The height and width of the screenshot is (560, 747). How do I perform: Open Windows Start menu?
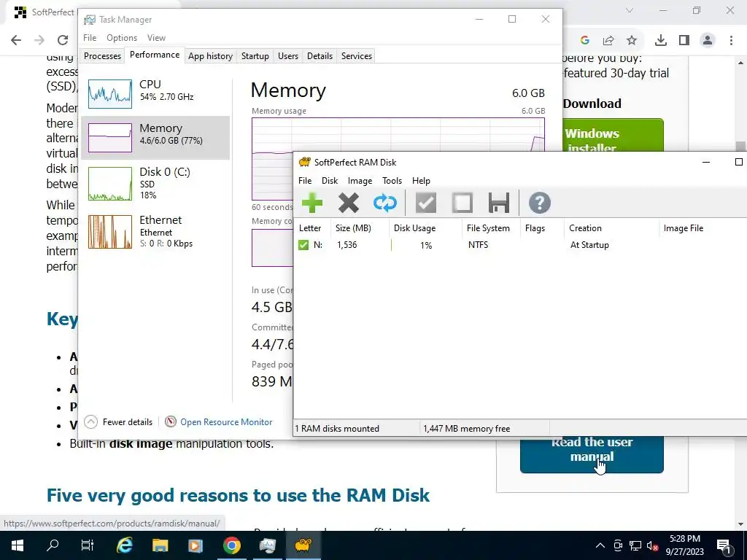coord(18,545)
